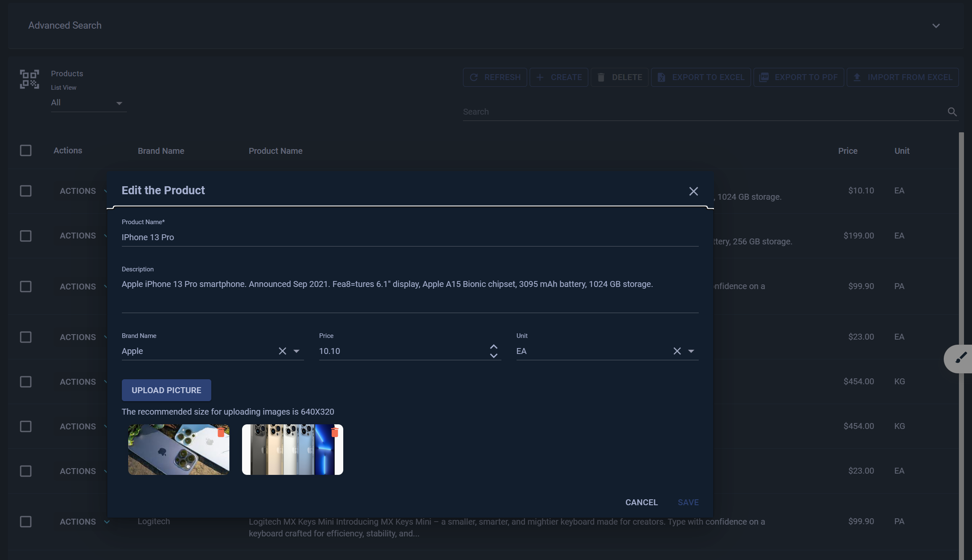Click the search magnifier icon
The image size is (972, 560).
point(952,112)
